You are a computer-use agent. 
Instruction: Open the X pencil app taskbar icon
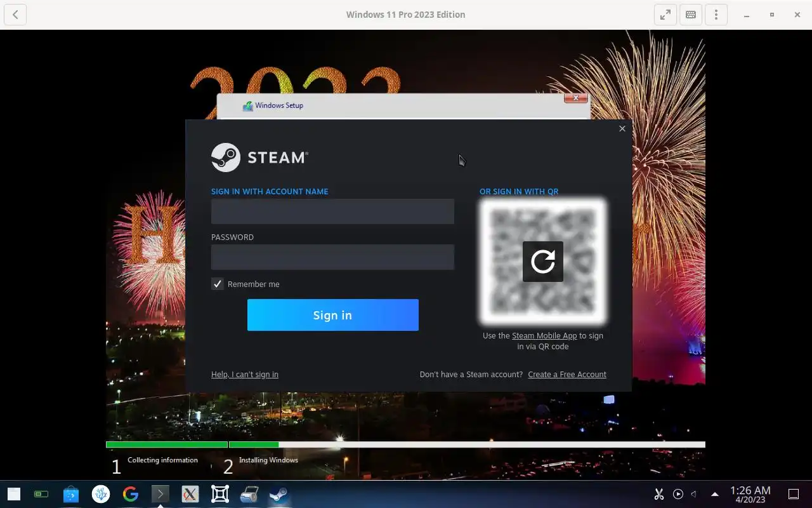(x=190, y=494)
